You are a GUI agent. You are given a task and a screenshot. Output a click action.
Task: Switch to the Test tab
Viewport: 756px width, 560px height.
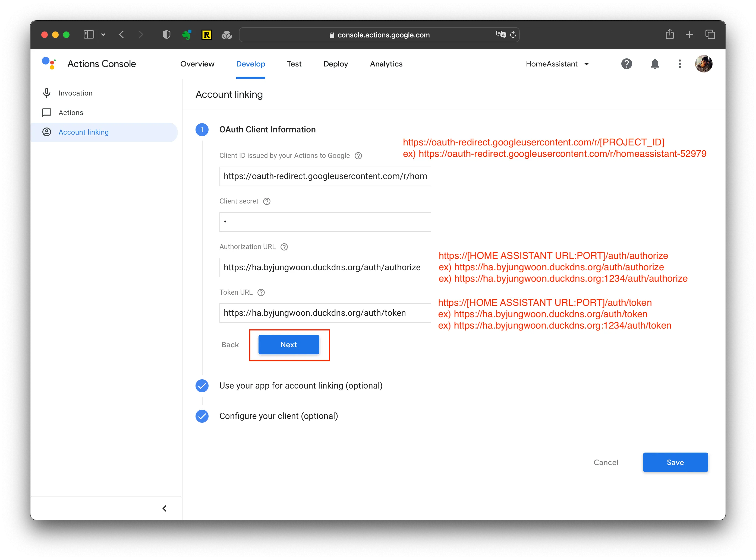pos(294,64)
